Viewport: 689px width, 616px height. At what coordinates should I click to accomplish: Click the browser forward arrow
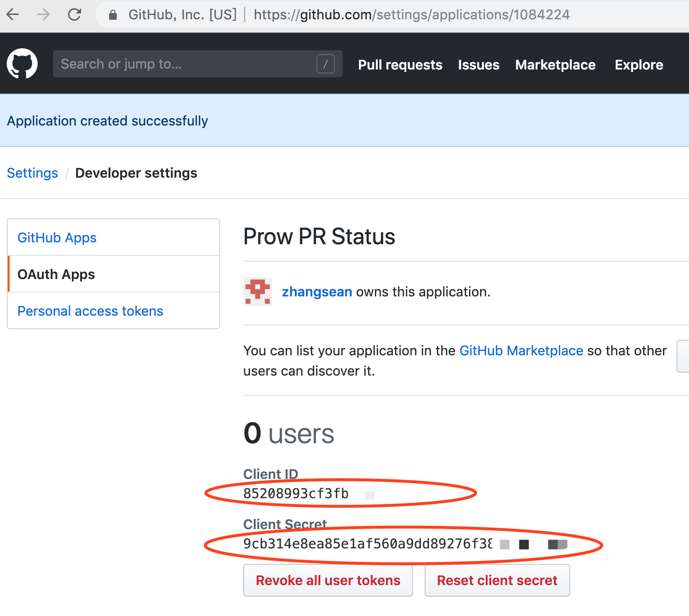(x=43, y=14)
